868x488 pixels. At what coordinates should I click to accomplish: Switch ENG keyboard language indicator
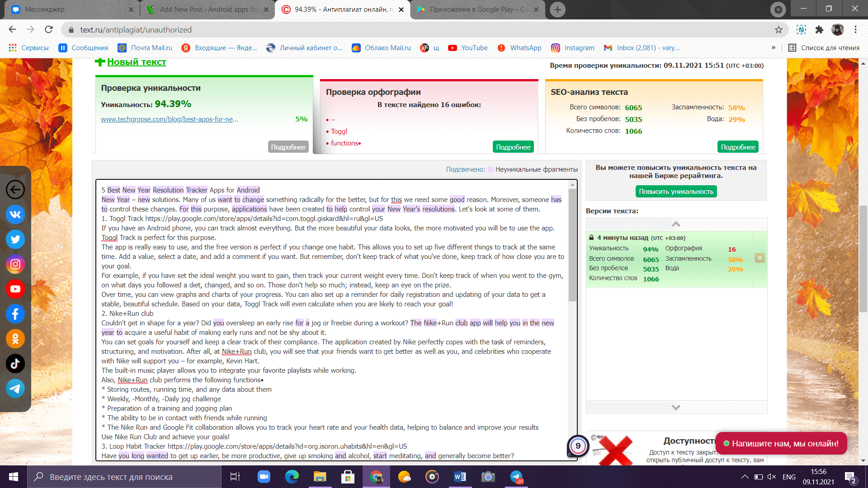click(789, 477)
